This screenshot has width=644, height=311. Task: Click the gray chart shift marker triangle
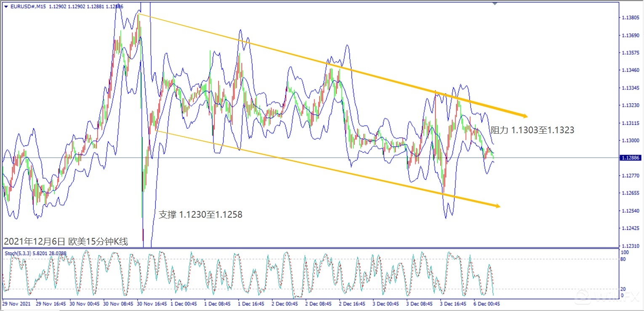pyautogui.click(x=495, y=3)
